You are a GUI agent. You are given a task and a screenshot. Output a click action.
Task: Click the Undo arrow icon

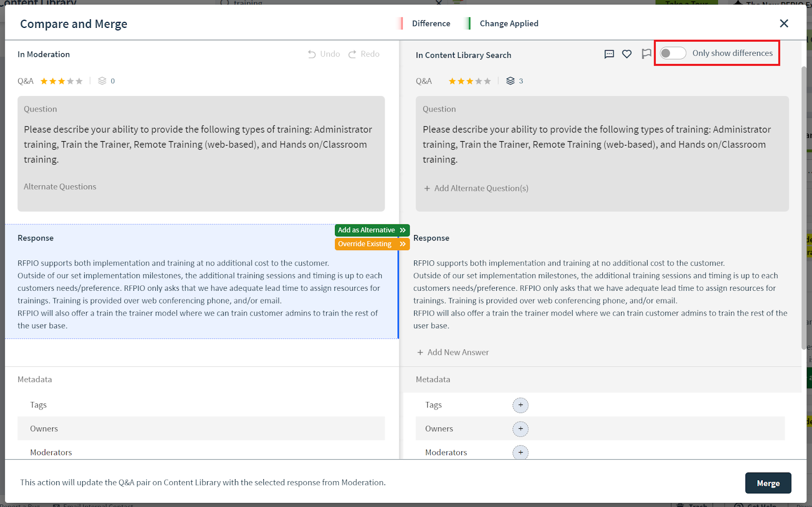click(x=312, y=54)
